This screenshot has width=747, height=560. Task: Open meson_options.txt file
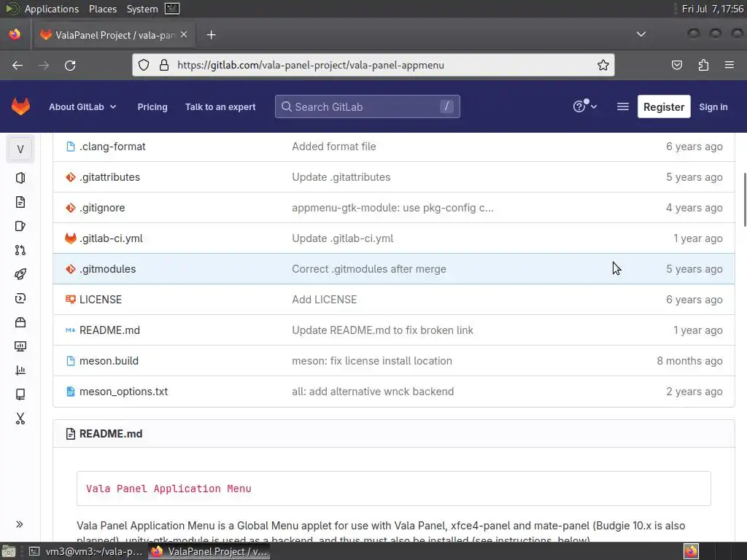[123, 392]
